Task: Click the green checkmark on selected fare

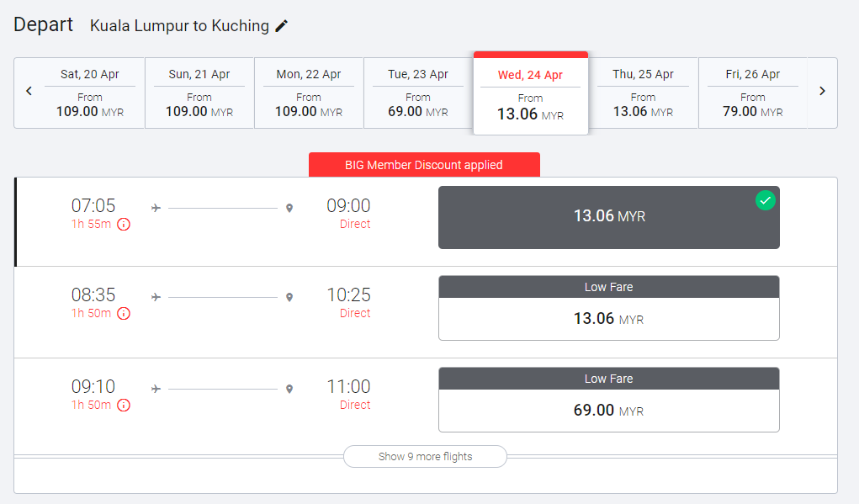Action: click(765, 200)
